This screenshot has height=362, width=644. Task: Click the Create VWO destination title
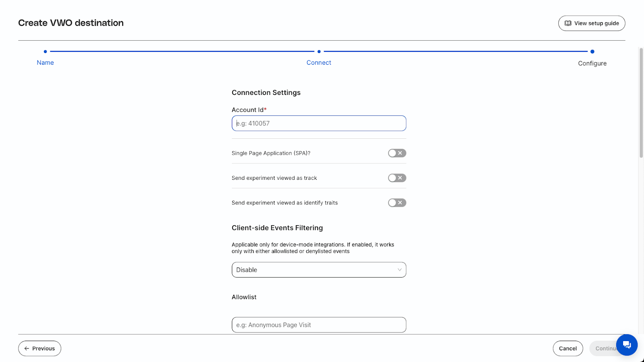click(71, 23)
